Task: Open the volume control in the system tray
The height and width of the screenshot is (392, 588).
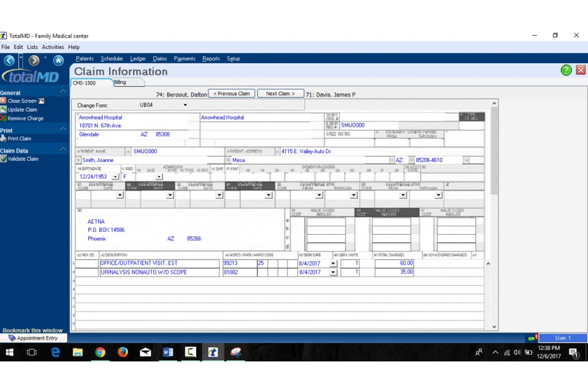Action: [x=517, y=352]
